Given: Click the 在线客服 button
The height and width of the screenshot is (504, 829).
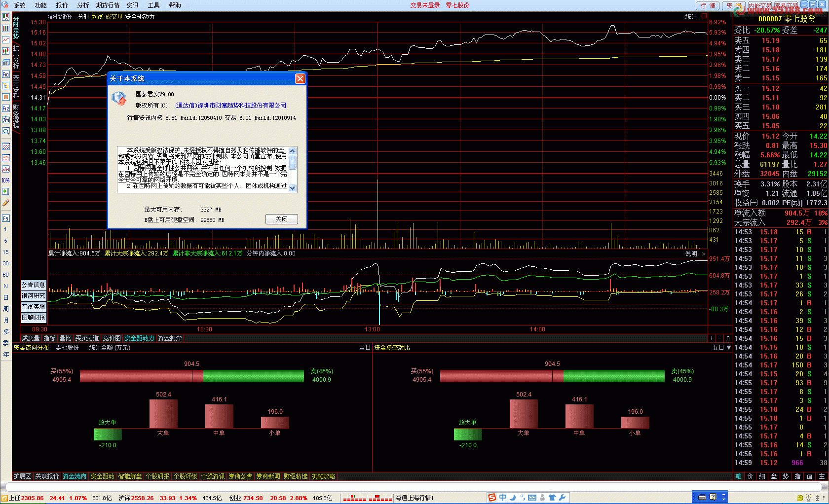Looking at the screenshot, I should [34, 307].
